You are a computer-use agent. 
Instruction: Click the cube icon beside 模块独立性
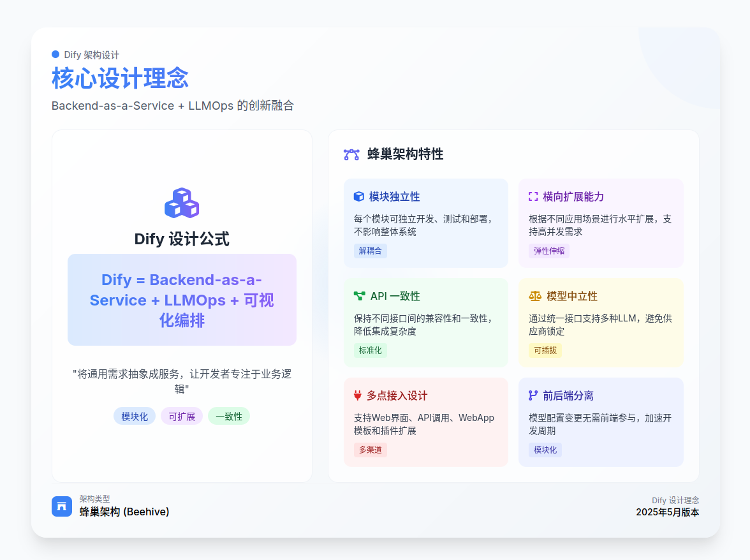tap(358, 196)
